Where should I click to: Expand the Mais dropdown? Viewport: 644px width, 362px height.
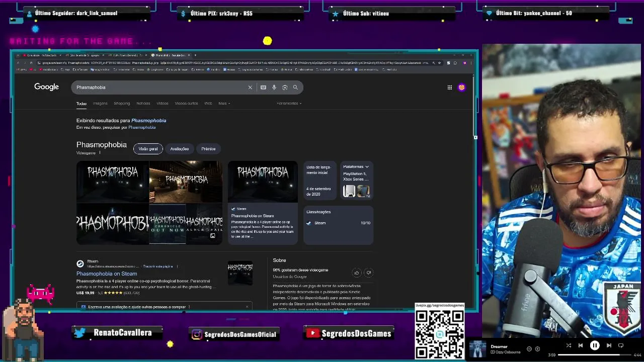pos(224,104)
